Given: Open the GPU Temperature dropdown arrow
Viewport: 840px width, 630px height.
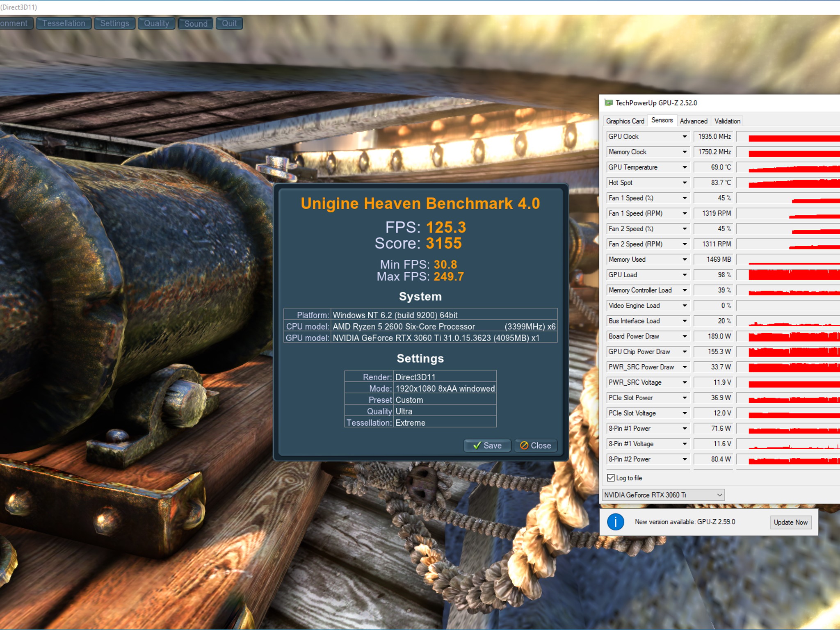Looking at the screenshot, I should pyautogui.click(x=685, y=167).
